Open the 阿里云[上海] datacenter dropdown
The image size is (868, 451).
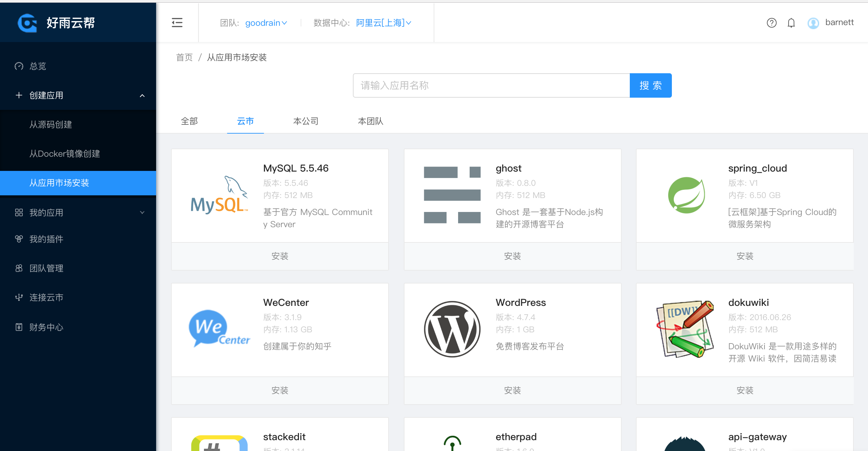pyautogui.click(x=383, y=23)
